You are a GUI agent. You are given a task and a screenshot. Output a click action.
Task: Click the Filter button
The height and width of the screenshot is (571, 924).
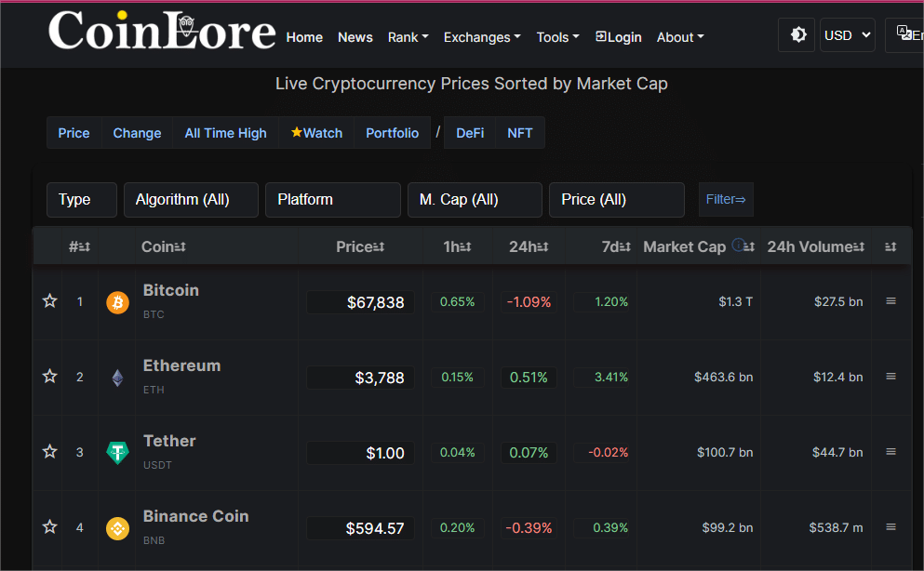pyautogui.click(x=726, y=200)
